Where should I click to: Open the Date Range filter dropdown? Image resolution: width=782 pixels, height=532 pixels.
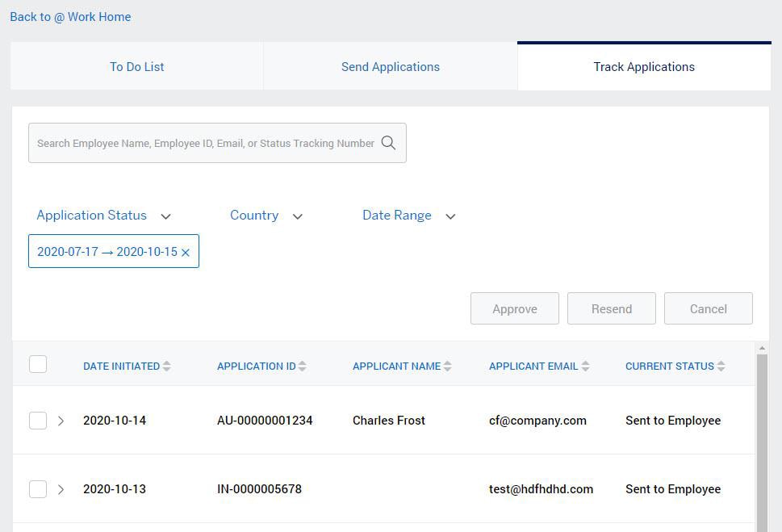pyautogui.click(x=408, y=215)
